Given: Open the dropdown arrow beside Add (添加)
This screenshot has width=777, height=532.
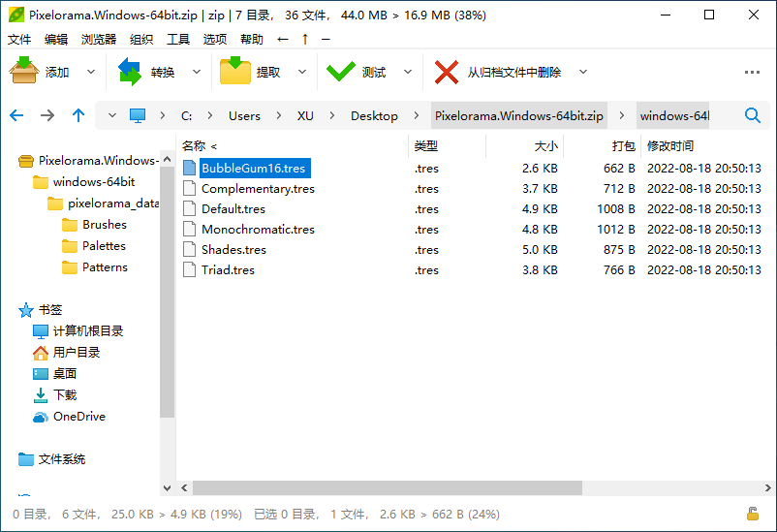Looking at the screenshot, I should point(92,72).
